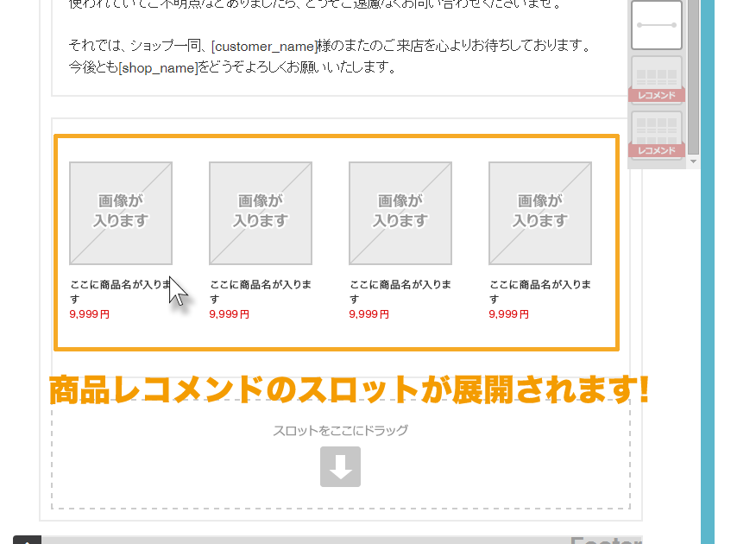Select the fourth 画像が入ります image placeholder
756x544 pixels.
click(x=539, y=212)
